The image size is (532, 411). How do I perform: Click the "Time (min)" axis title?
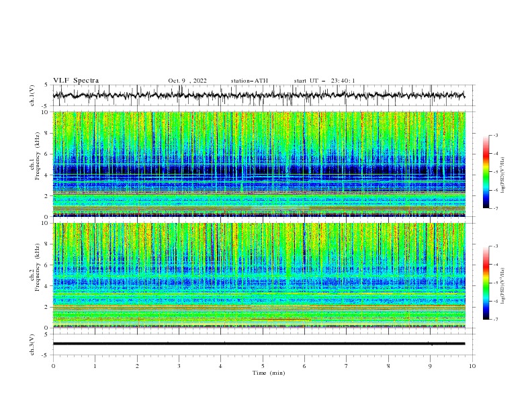coord(269,373)
